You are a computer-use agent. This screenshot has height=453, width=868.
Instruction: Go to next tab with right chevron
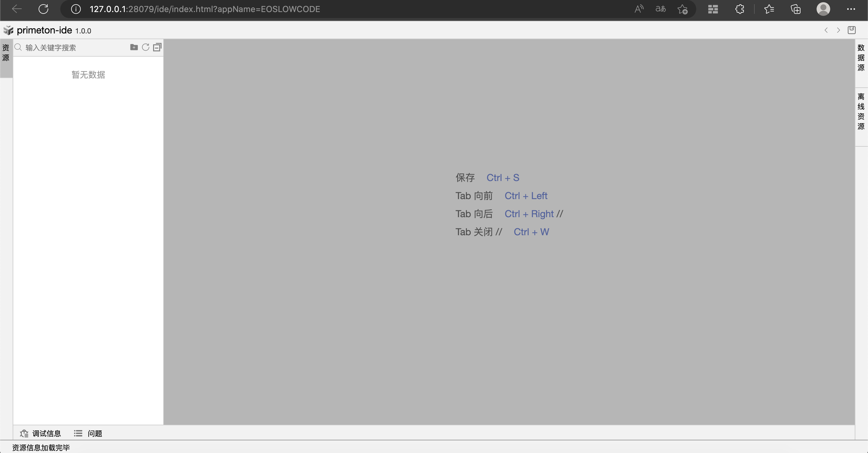tap(838, 30)
